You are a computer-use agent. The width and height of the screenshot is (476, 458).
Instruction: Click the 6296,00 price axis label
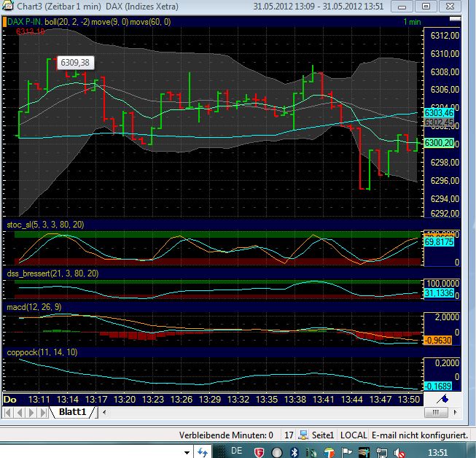point(445,181)
